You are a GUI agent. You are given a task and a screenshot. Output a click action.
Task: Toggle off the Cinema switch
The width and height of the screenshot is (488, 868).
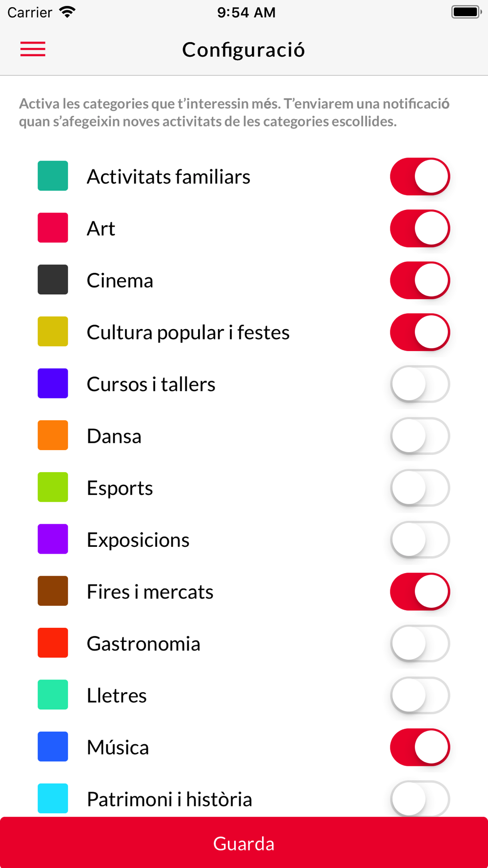pyautogui.click(x=420, y=280)
